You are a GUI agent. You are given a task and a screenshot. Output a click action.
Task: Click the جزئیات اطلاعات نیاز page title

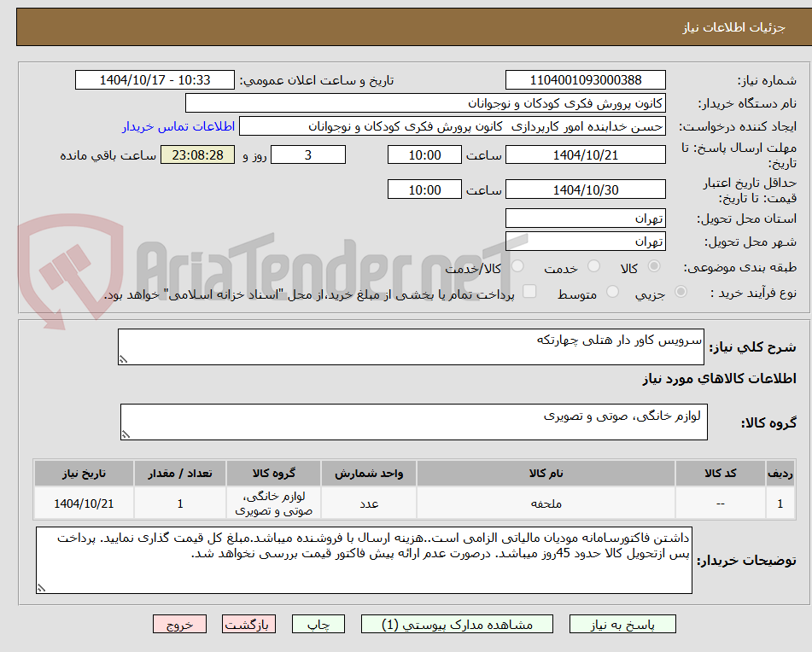(x=733, y=27)
